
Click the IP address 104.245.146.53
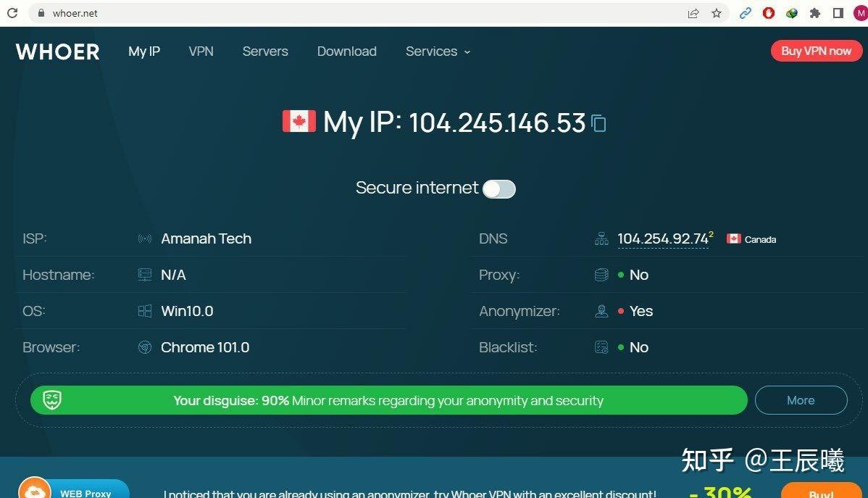(497, 123)
